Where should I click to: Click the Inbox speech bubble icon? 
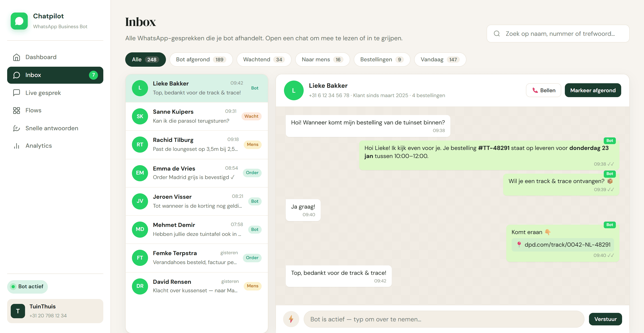click(17, 75)
